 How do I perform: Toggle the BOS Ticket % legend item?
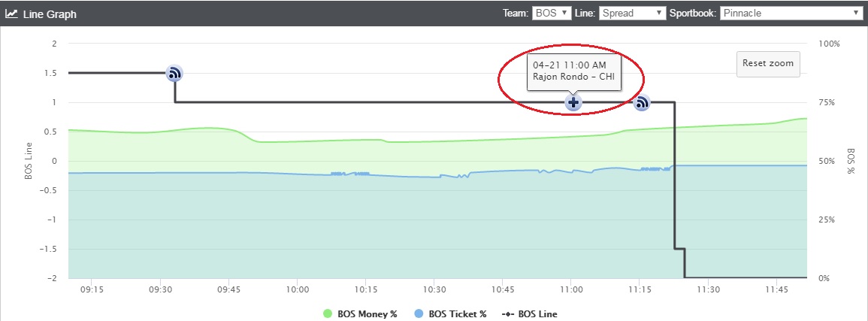[450, 313]
